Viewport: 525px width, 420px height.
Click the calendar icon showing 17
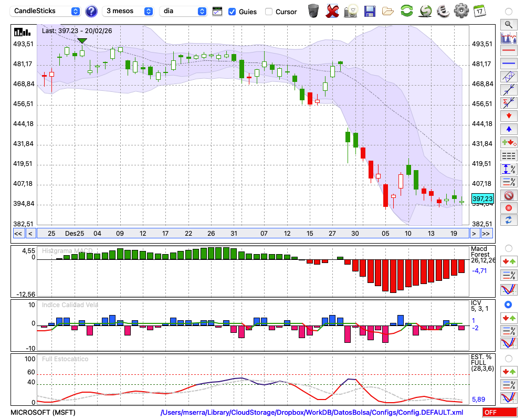[x=479, y=10]
